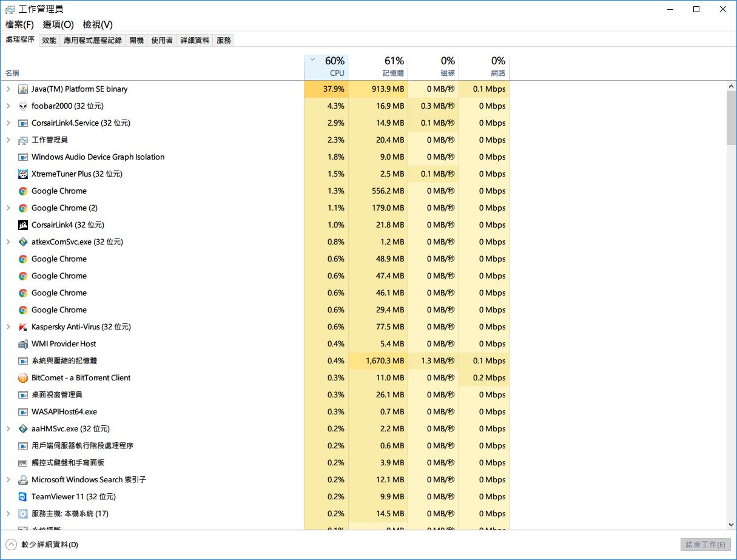Viewport: 737px width, 560px height.
Task: Click the WASAPIHost64.exe icon
Action: (23, 412)
